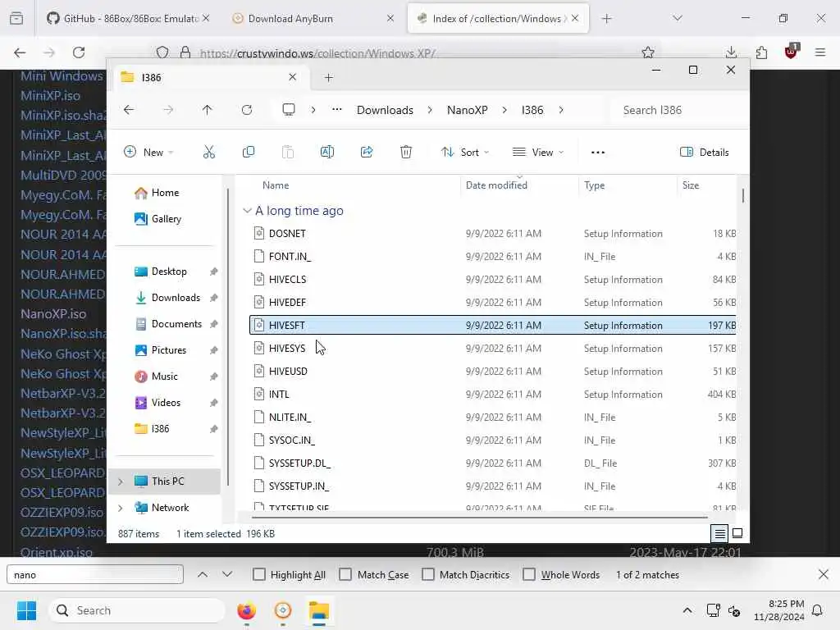Open Documents in navigation pane
The image size is (840, 630).
176,324
